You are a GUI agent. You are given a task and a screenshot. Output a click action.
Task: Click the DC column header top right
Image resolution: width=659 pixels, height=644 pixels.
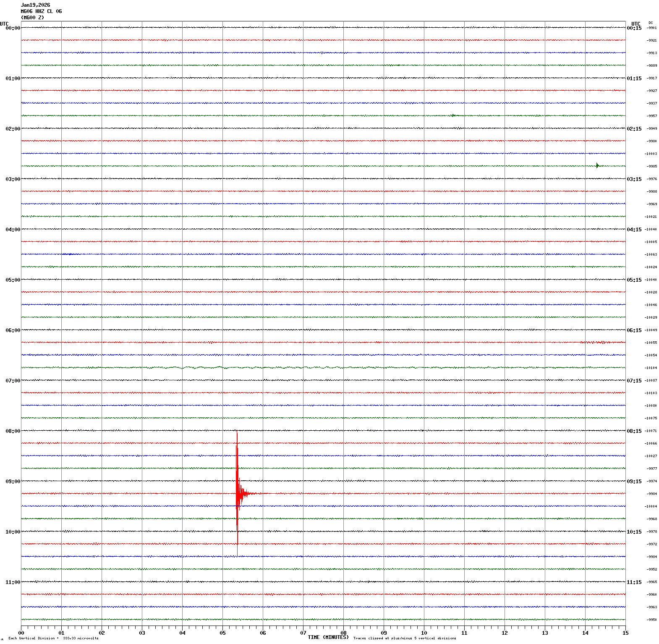point(651,23)
